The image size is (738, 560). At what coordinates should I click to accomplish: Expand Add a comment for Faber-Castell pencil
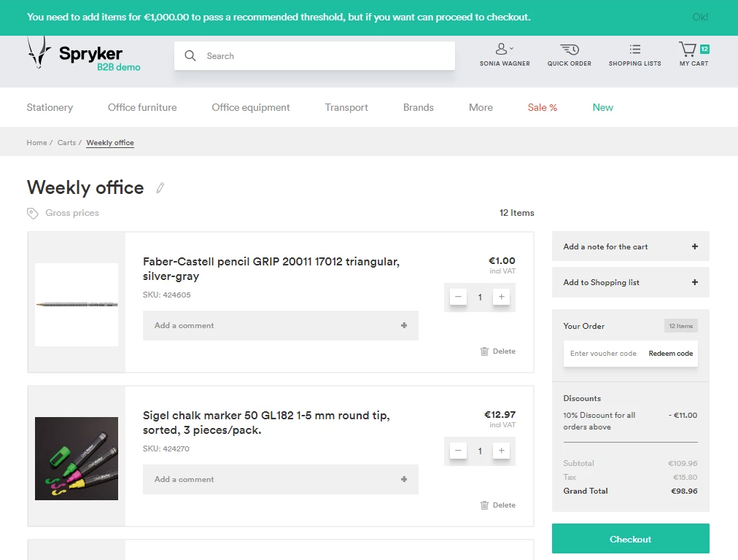[x=281, y=325]
